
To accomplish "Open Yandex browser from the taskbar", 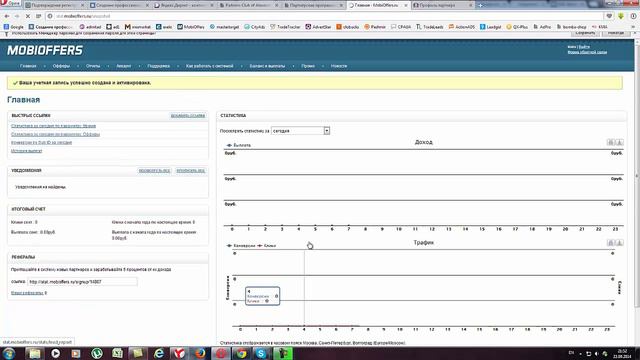I will tap(179, 353).
